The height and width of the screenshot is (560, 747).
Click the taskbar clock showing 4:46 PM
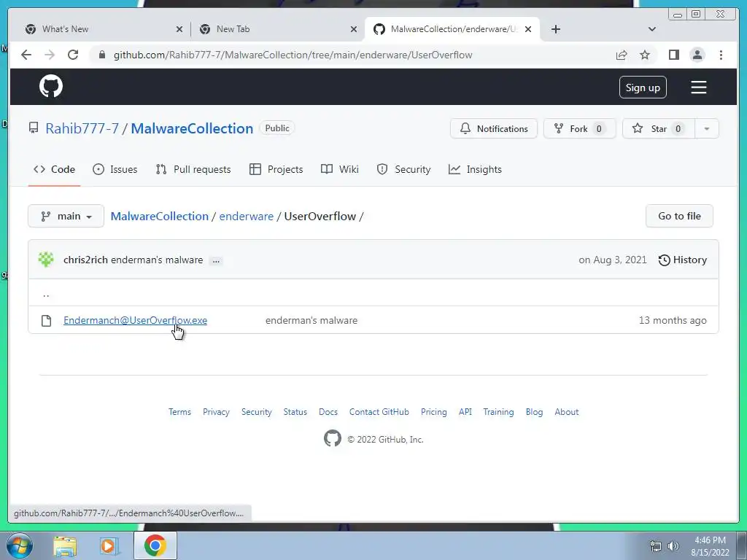point(711,546)
